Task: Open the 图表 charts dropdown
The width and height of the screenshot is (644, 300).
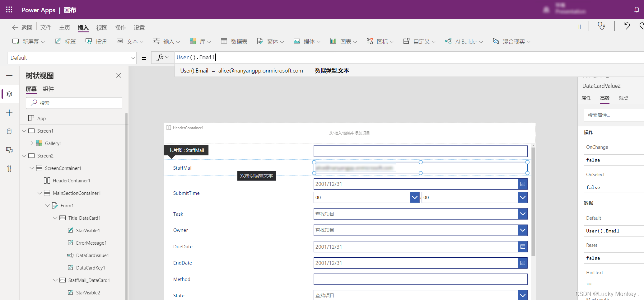Action: pyautogui.click(x=343, y=41)
